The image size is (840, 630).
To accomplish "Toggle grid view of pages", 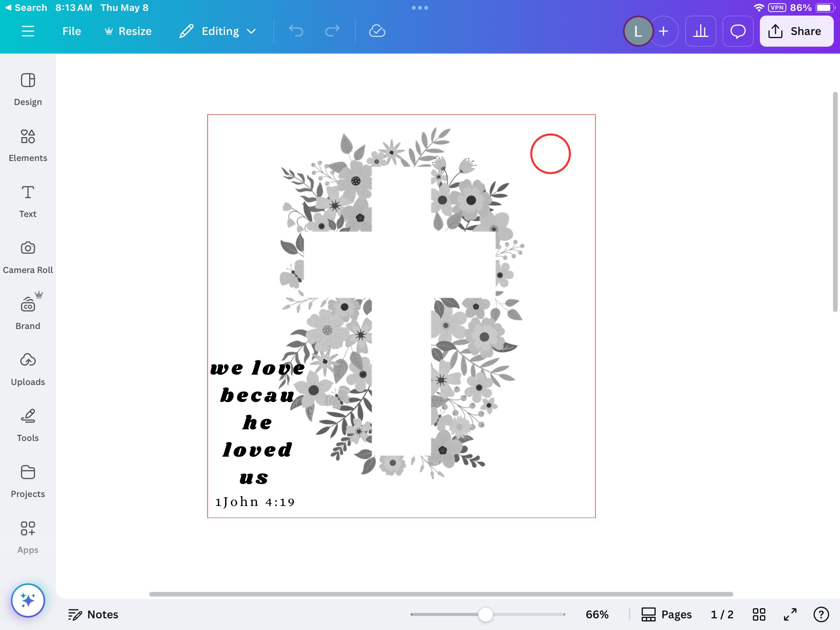I will (759, 614).
